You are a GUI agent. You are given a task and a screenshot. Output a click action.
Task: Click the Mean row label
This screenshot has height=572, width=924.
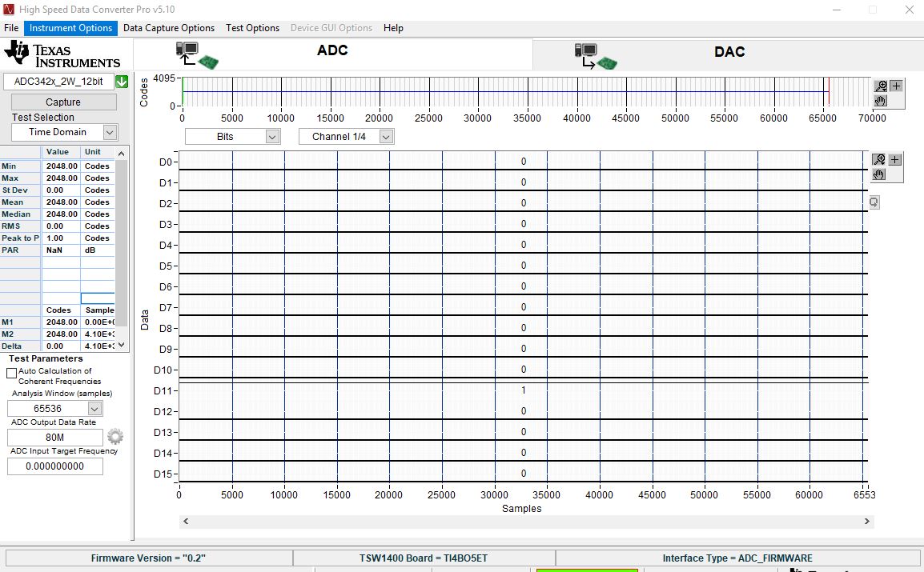point(20,202)
